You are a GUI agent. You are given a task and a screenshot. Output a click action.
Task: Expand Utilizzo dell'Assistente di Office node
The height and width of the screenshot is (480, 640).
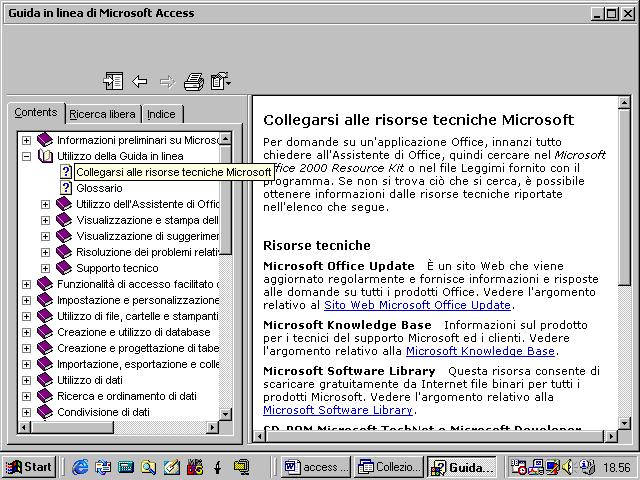pos(45,204)
